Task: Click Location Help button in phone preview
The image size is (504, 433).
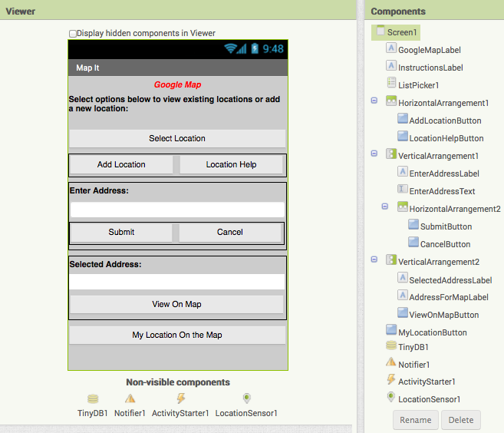Action: pyautogui.click(x=231, y=165)
